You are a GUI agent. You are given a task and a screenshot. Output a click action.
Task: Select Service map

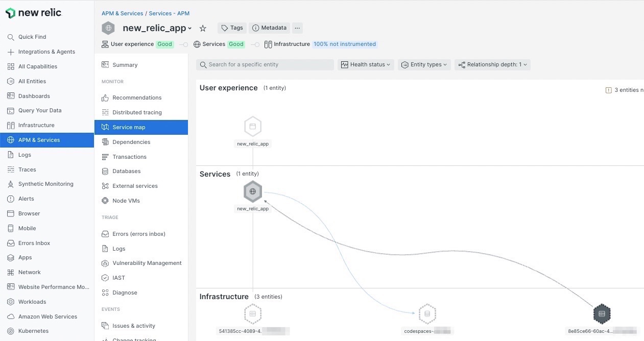coord(141,127)
